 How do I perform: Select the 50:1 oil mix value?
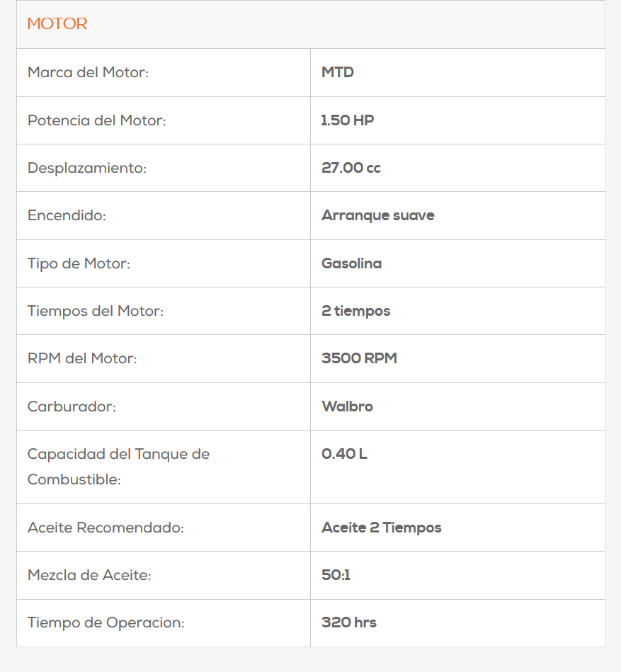click(x=336, y=575)
